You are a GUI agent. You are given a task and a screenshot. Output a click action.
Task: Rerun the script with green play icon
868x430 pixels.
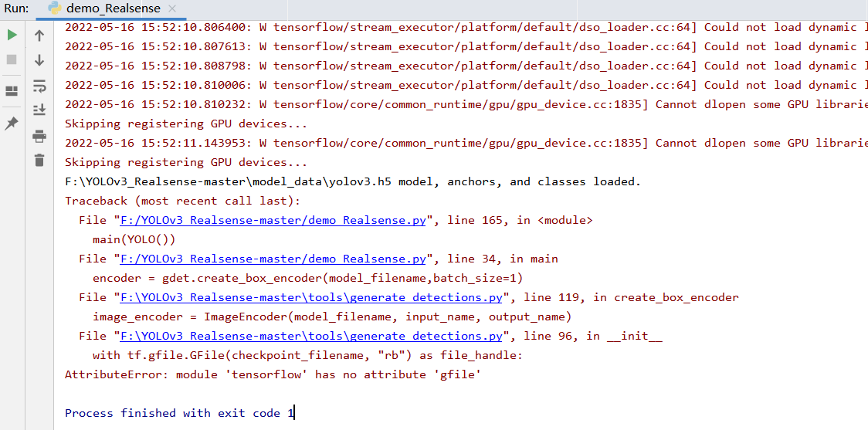click(x=12, y=36)
